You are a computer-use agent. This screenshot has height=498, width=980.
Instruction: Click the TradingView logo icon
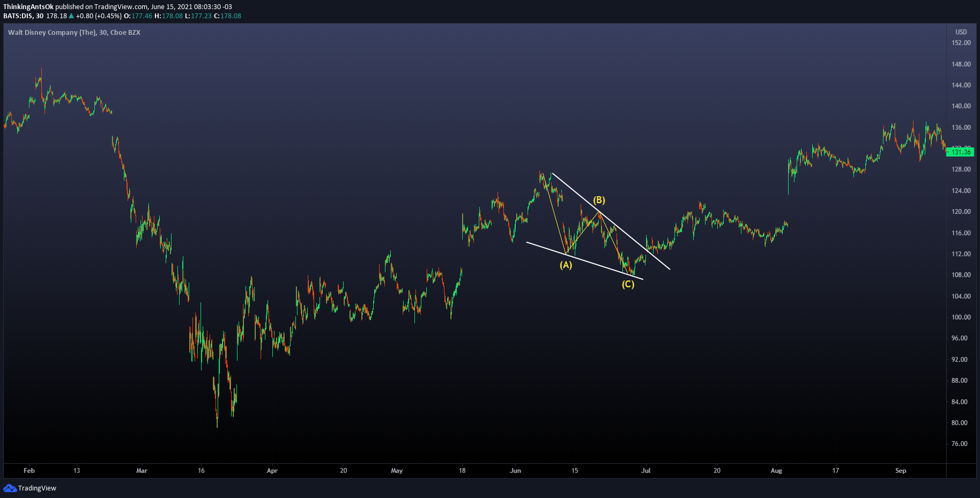pos(10,488)
